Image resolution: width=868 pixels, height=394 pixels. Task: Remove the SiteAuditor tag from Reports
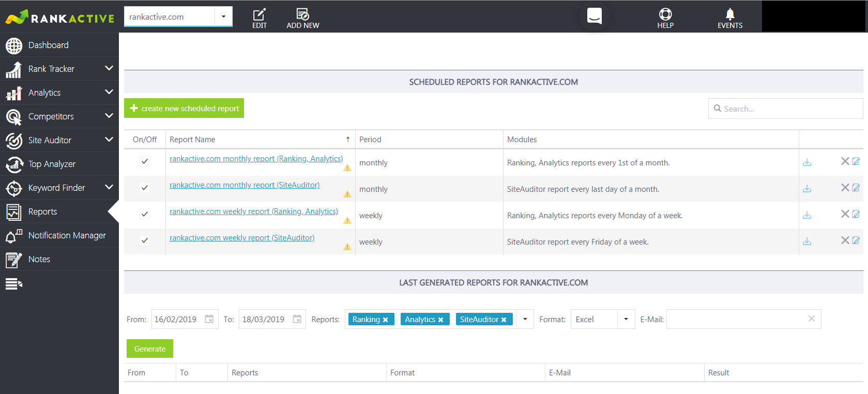click(x=504, y=320)
